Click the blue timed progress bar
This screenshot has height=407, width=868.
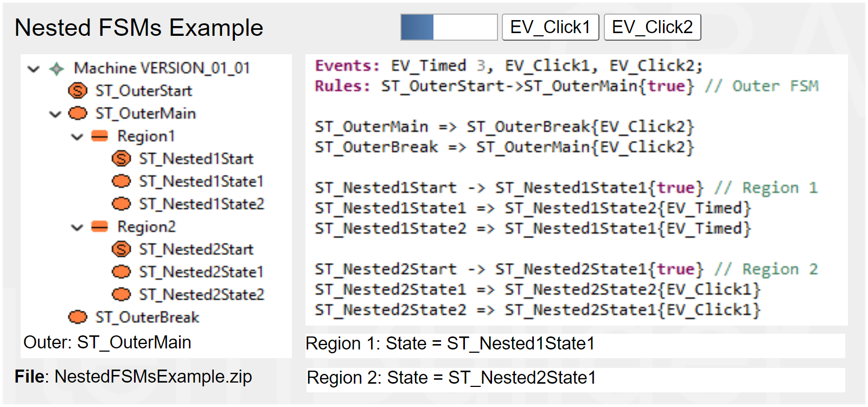click(x=449, y=27)
